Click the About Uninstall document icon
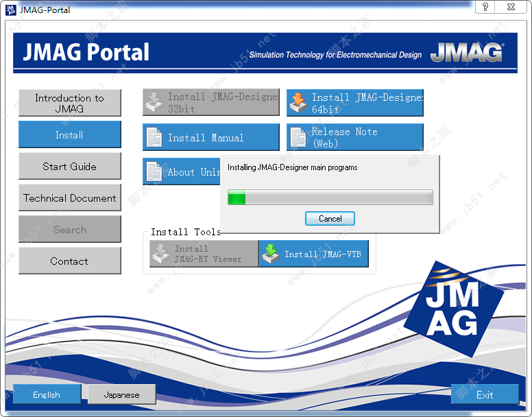 click(x=154, y=171)
